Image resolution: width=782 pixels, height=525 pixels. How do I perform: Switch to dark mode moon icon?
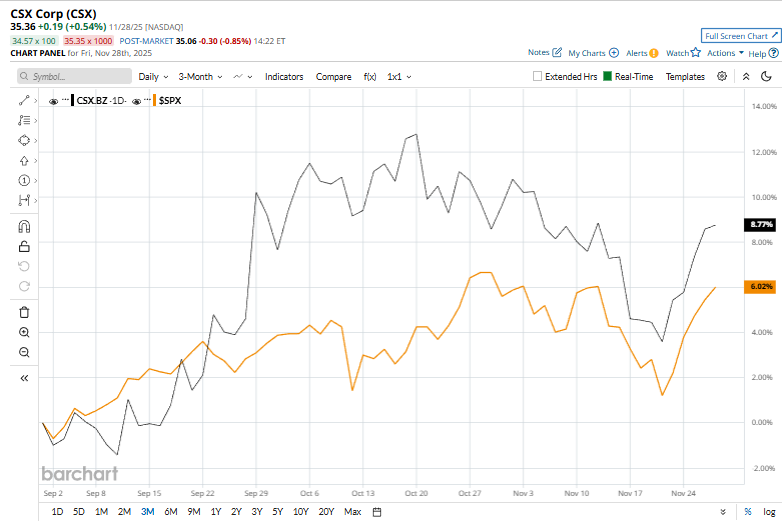(x=767, y=76)
